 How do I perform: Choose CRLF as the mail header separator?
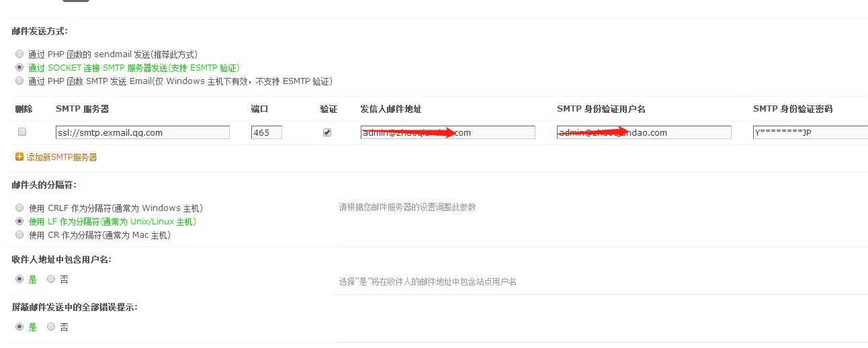pos(19,208)
